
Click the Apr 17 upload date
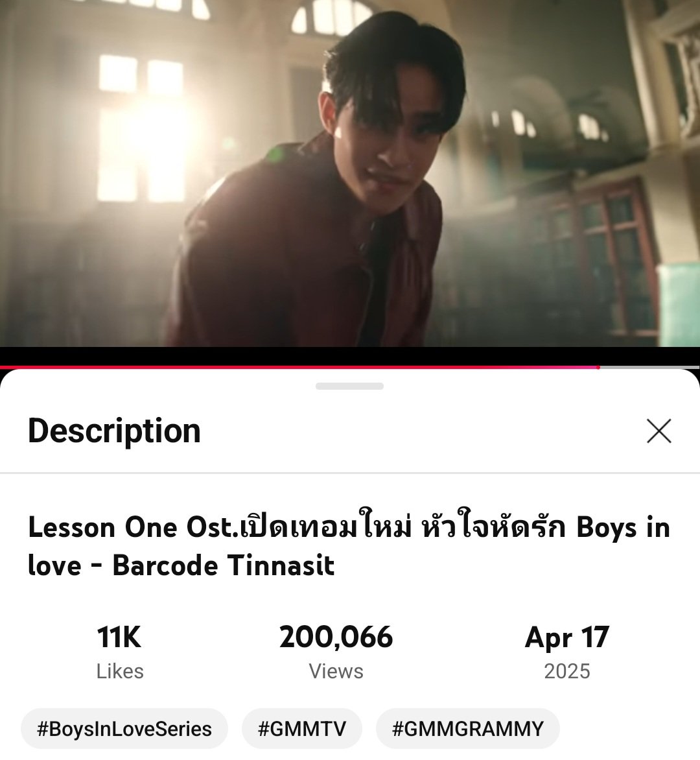[566, 637]
